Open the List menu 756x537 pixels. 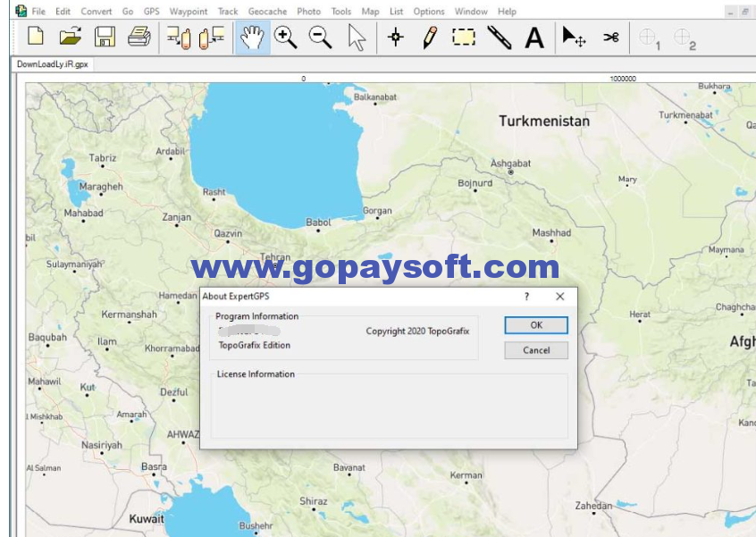397,11
